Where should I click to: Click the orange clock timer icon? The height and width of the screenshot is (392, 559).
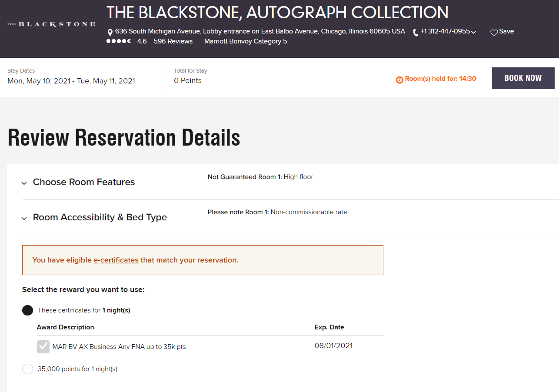coord(399,80)
